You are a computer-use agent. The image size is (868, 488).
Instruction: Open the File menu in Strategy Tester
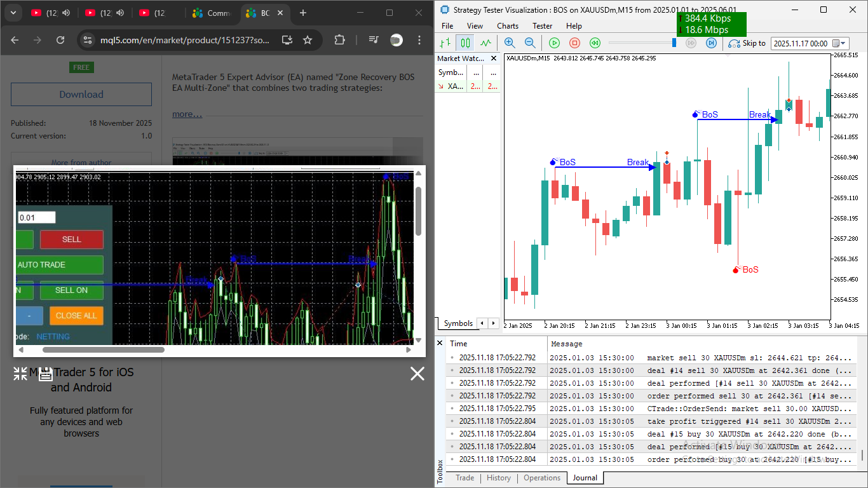pos(447,26)
